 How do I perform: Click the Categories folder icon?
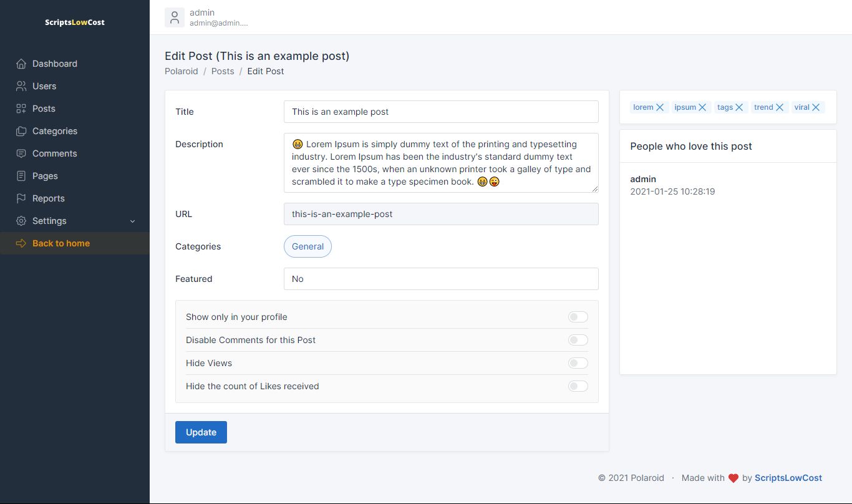21,131
